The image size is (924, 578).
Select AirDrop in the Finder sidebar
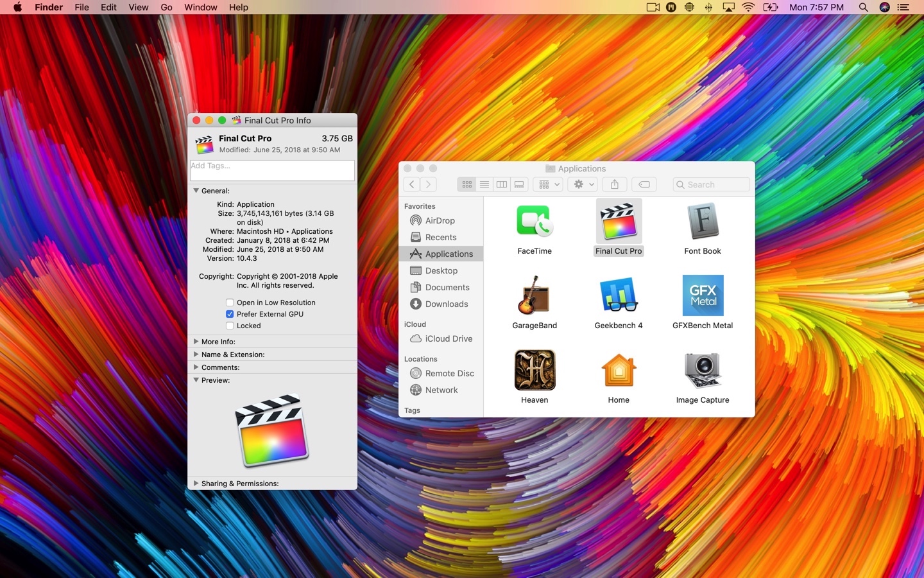click(x=440, y=220)
